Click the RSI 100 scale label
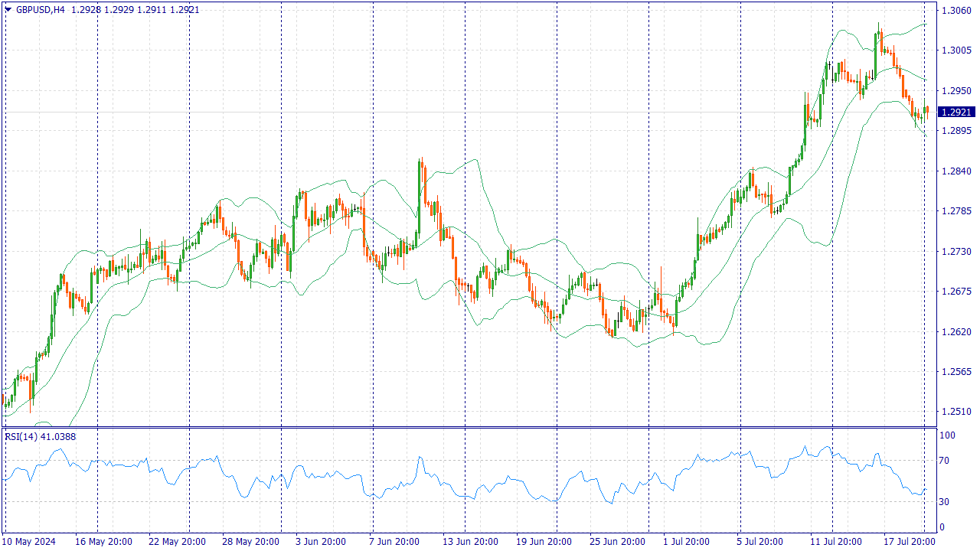Viewport: 980px width, 551px height. [947, 435]
